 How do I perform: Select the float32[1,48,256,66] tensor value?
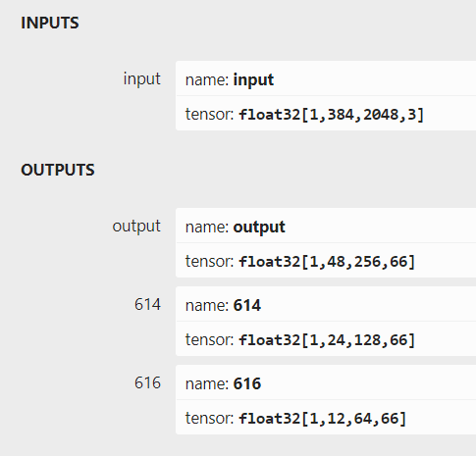click(x=327, y=262)
